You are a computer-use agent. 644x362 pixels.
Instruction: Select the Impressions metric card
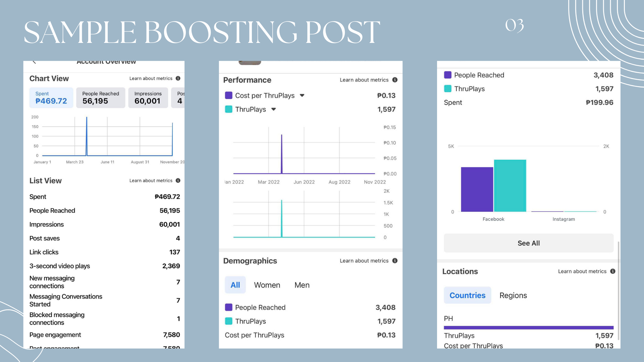tap(148, 98)
